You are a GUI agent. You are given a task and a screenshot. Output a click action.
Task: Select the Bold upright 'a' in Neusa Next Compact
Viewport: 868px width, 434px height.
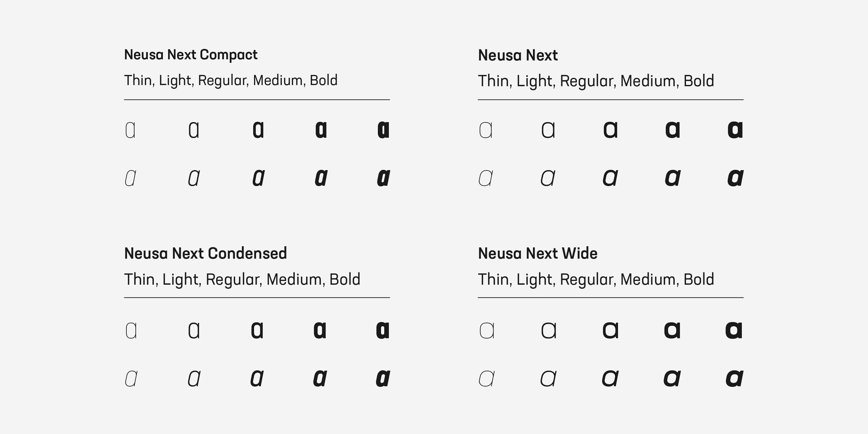point(383,130)
